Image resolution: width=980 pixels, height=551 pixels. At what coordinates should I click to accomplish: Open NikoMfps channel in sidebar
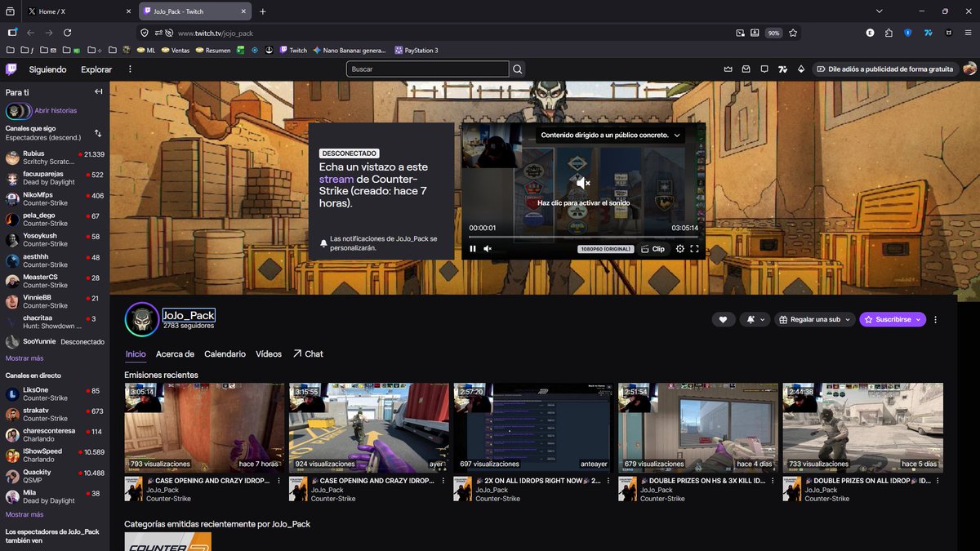tap(55, 199)
